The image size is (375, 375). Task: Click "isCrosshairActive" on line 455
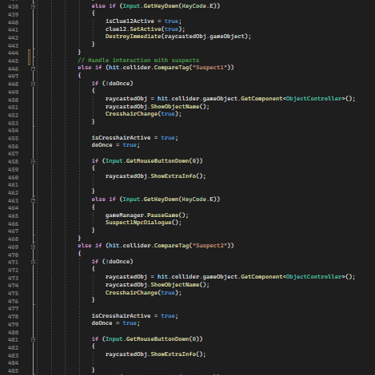tap(121, 138)
